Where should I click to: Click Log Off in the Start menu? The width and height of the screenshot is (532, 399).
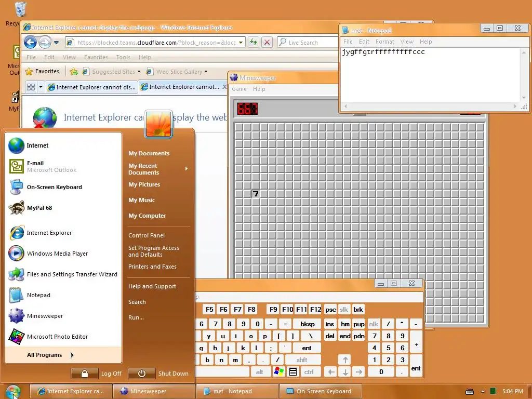pos(96,374)
